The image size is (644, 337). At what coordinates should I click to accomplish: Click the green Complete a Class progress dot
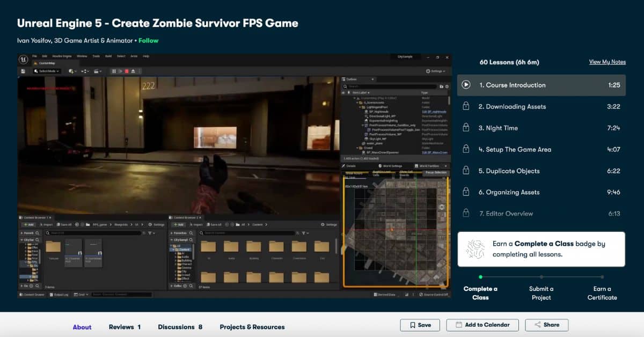click(x=480, y=276)
